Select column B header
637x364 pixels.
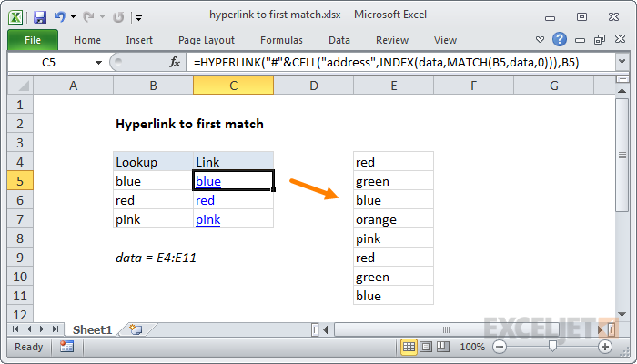click(x=153, y=86)
